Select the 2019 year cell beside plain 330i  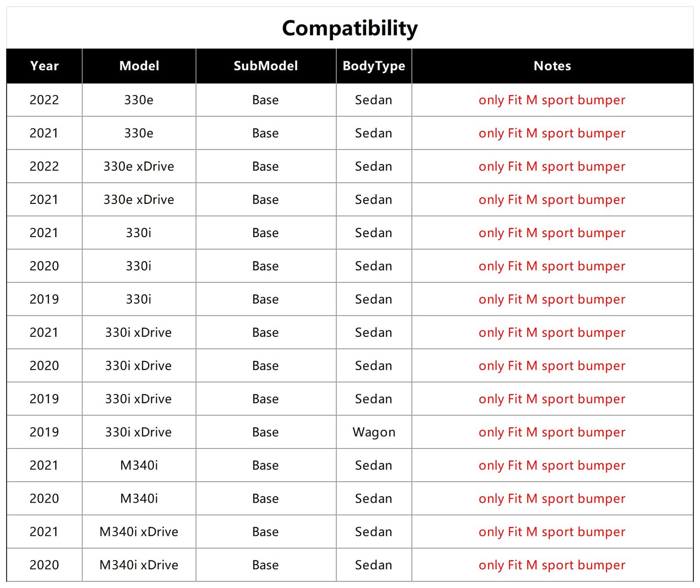44,300
